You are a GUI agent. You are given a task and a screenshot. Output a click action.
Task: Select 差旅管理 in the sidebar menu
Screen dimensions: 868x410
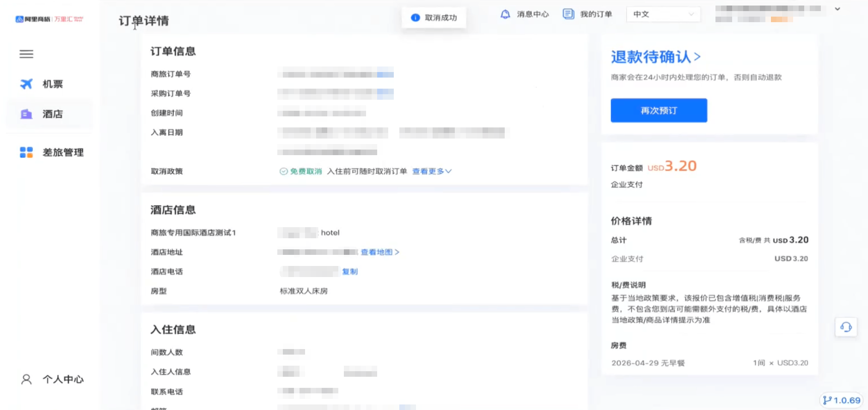(63, 152)
